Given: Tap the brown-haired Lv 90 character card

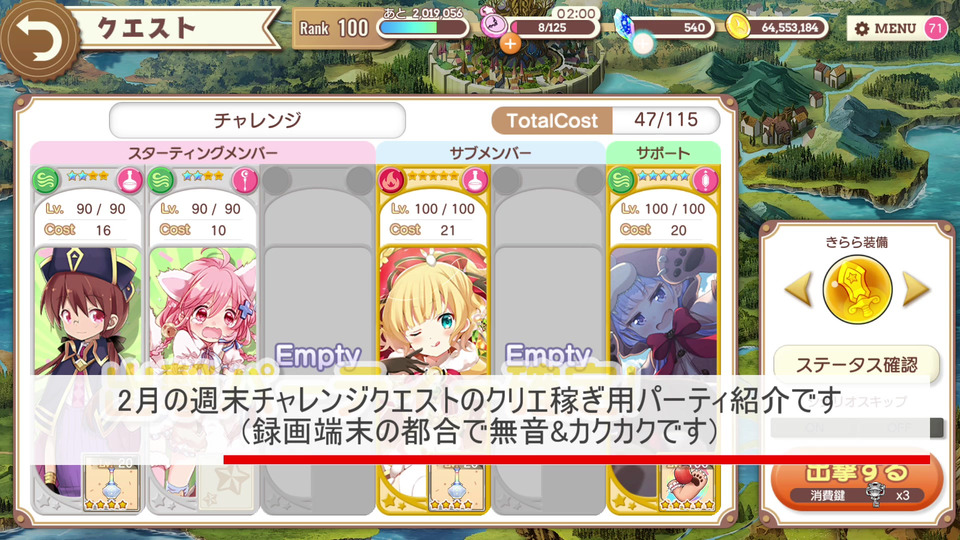Looking at the screenshot, I should (87, 340).
